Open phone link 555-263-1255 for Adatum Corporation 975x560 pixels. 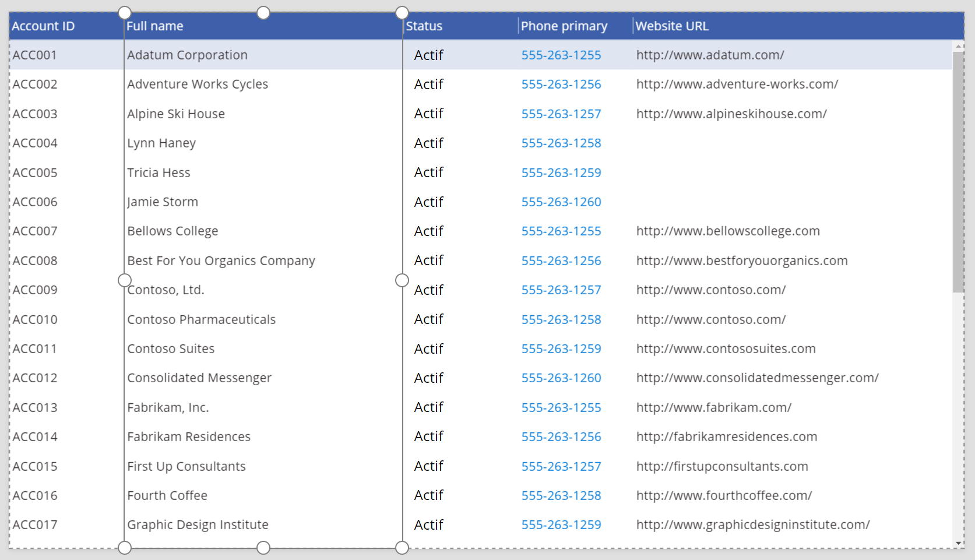pyautogui.click(x=561, y=55)
